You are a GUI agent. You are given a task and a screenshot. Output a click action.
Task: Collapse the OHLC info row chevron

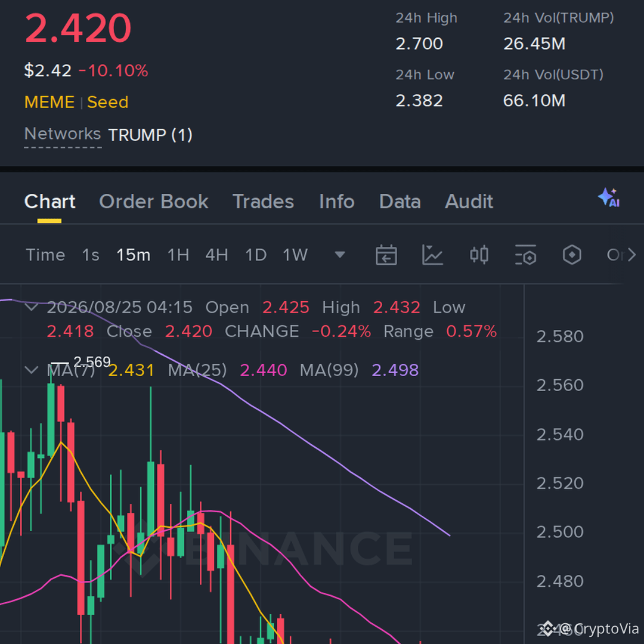[32, 307]
